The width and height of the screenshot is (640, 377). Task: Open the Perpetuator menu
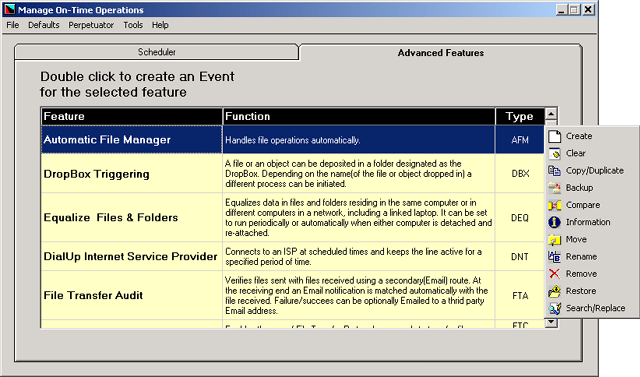tap(91, 25)
